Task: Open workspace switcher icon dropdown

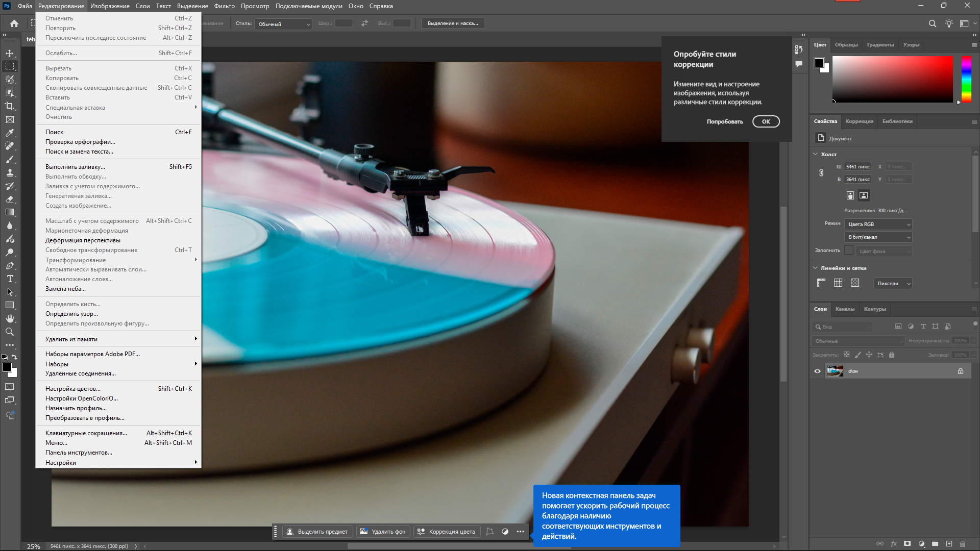Action: tap(967, 23)
